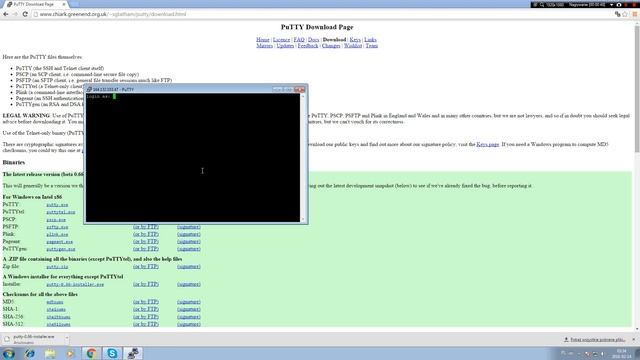Open the media player taskbar icon
The height and width of the screenshot is (360, 640).
pos(71,353)
